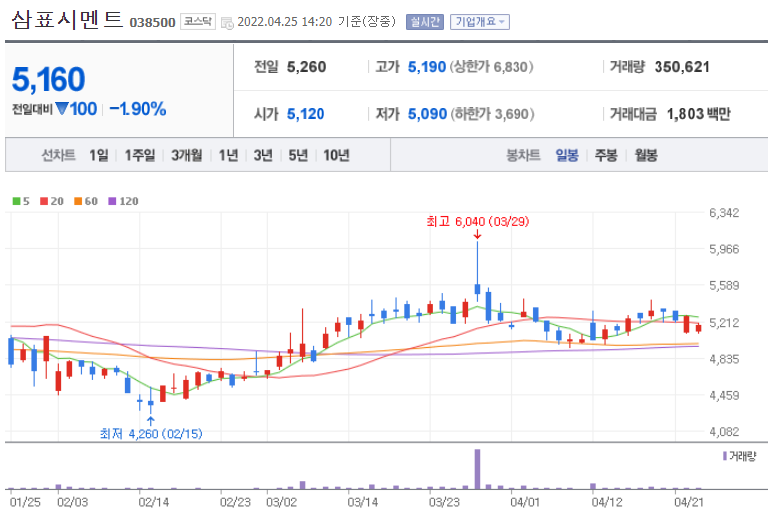Click the 하한가 3,690 lower limit text

tap(492, 114)
